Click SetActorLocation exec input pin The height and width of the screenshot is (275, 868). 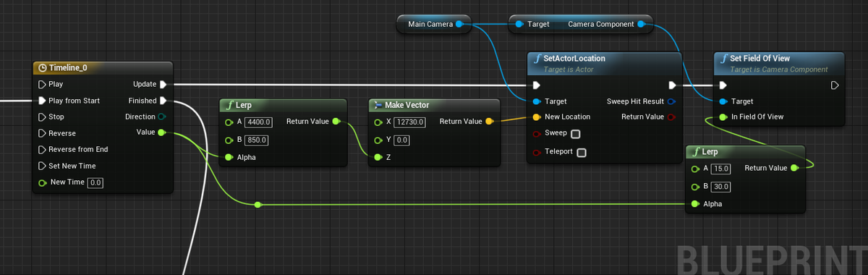[536, 85]
